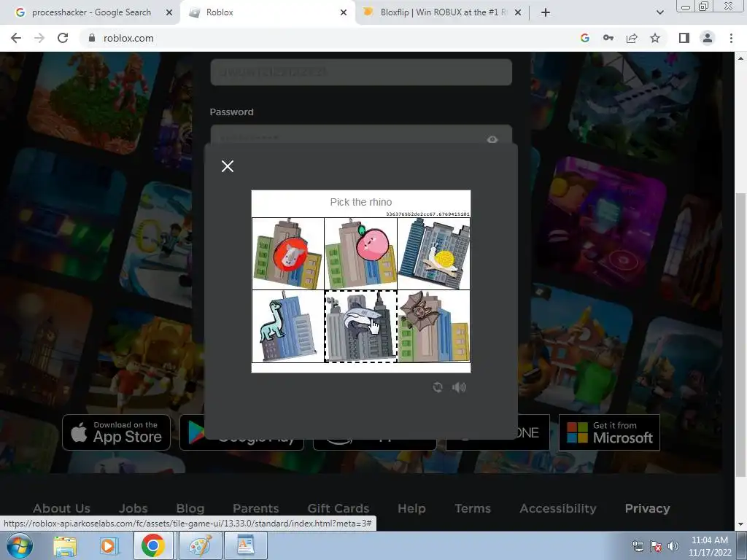View site info via the lock icon
The width and height of the screenshot is (747, 560).
pyautogui.click(x=92, y=38)
